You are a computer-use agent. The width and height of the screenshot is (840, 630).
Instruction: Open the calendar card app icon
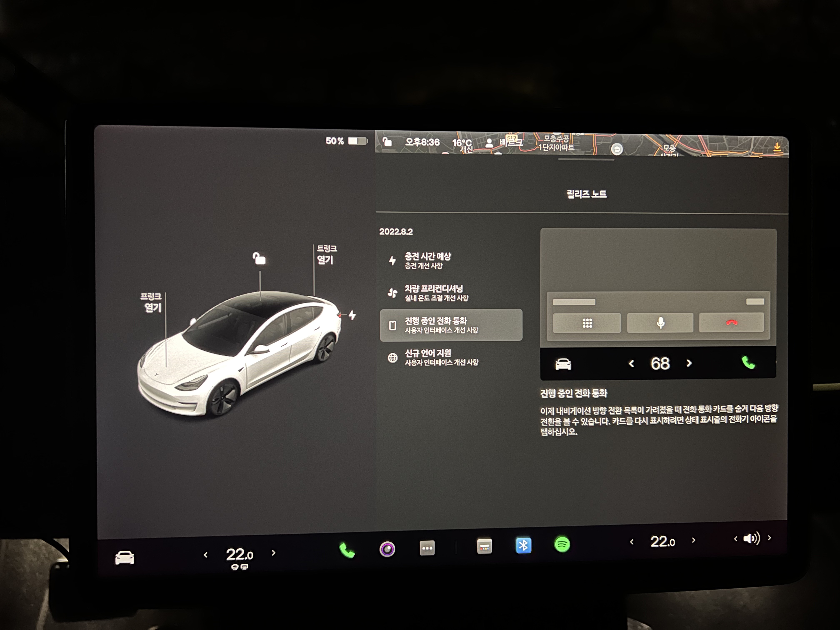click(x=484, y=547)
